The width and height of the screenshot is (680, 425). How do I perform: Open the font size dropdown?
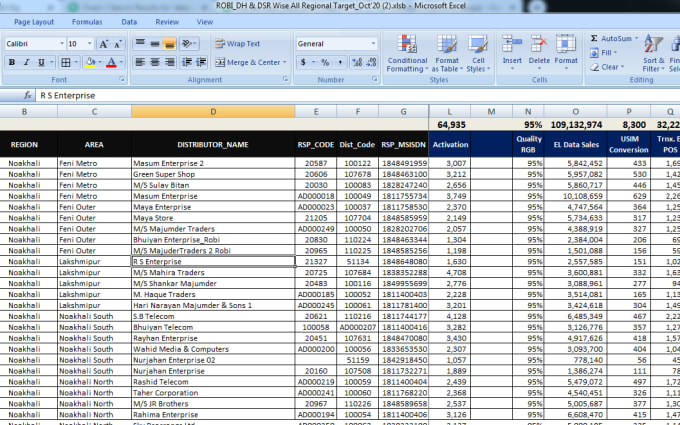coord(90,44)
